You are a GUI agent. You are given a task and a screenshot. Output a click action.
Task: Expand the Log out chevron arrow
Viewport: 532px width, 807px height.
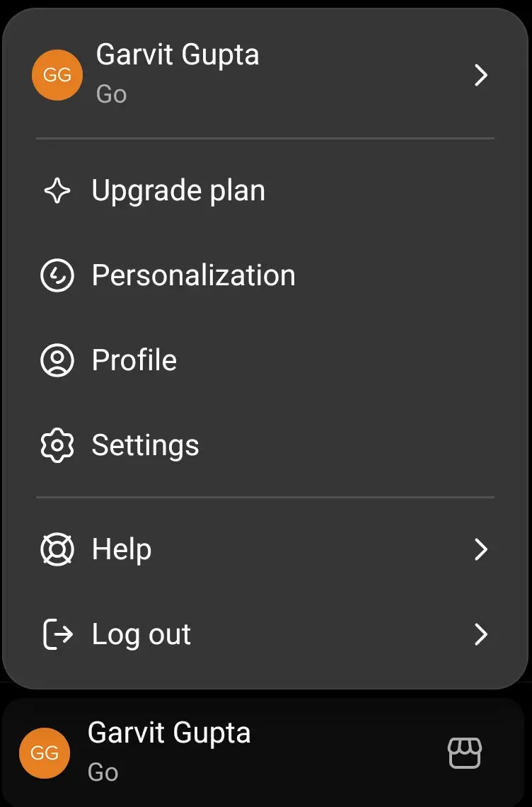[x=480, y=634]
